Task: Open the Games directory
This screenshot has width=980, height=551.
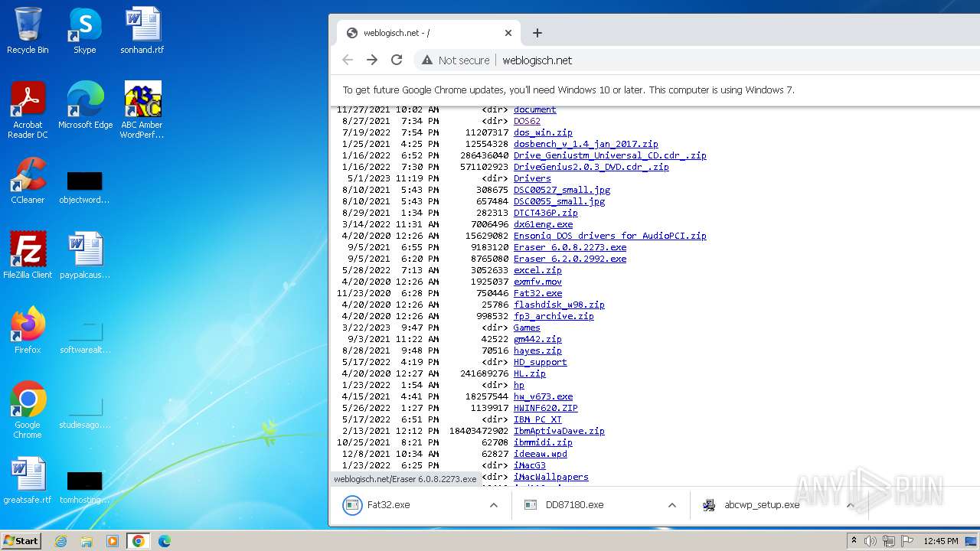Action: click(527, 328)
